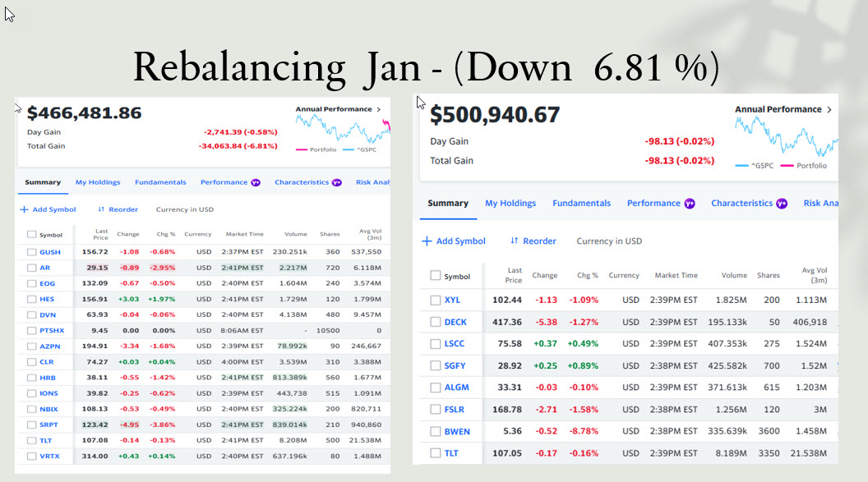Tick the VRTX row checkbox

coord(31,456)
